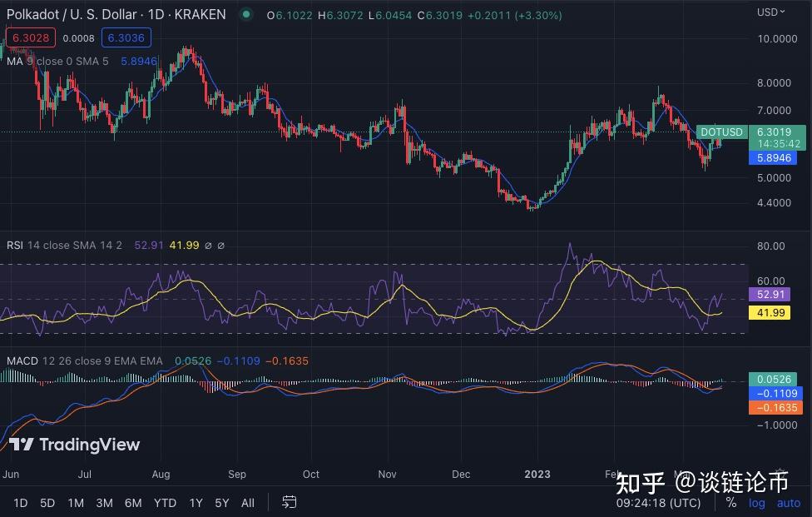Click the 0.0008 spread value
This screenshot has height=517, width=812.
point(79,38)
